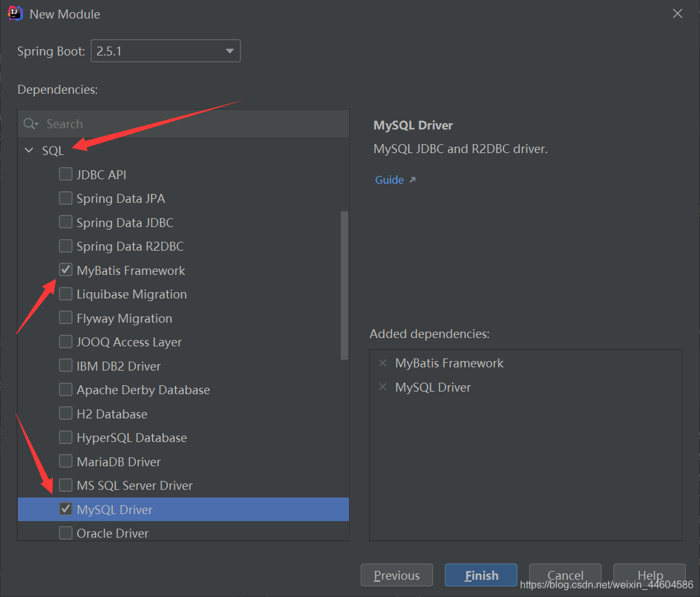
Task: Tick the IBM DB2 Driver checkbox
Action: [66, 365]
